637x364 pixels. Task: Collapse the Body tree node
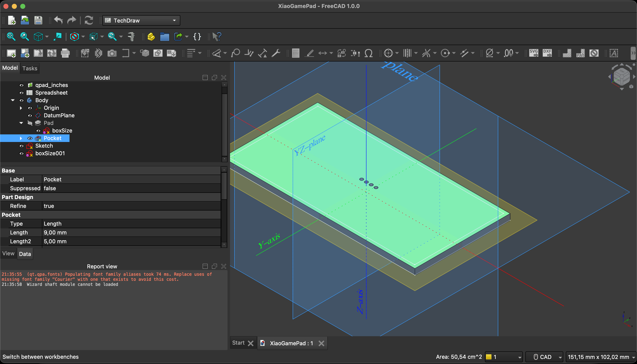click(x=13, y=100)
